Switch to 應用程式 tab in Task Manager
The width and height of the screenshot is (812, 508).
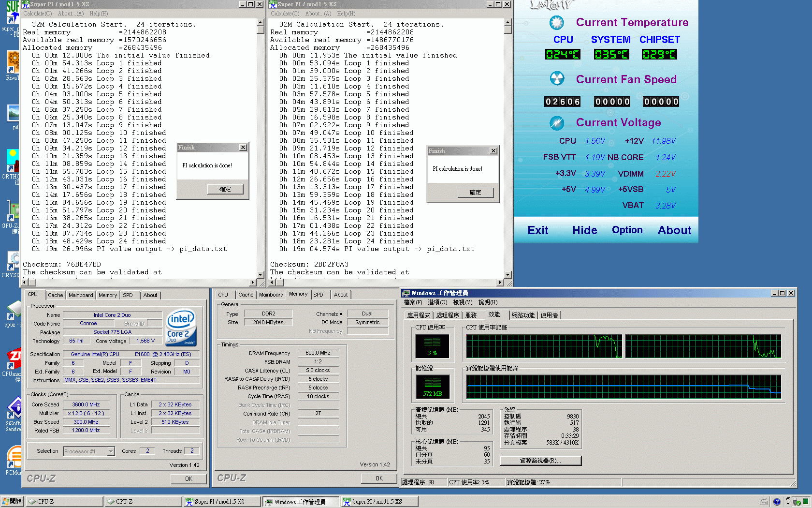pos(419,315)
